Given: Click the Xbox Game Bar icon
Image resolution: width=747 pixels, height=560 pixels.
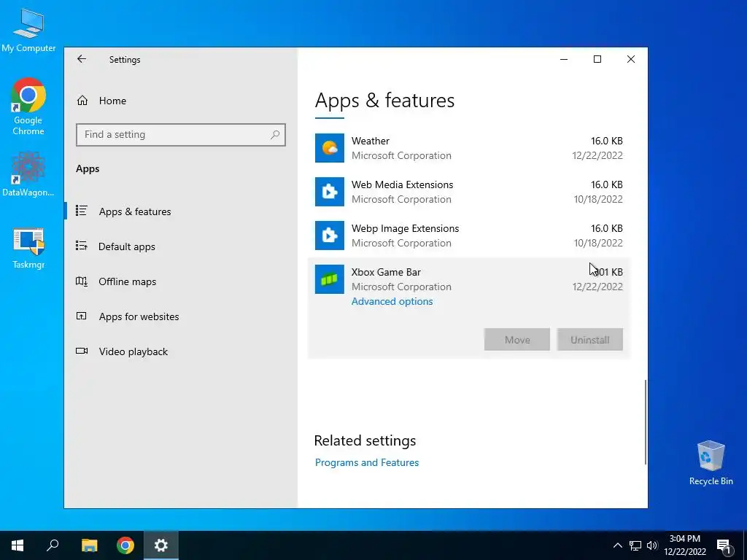Looking at the screenshot, I should click(x=330, y=279).
